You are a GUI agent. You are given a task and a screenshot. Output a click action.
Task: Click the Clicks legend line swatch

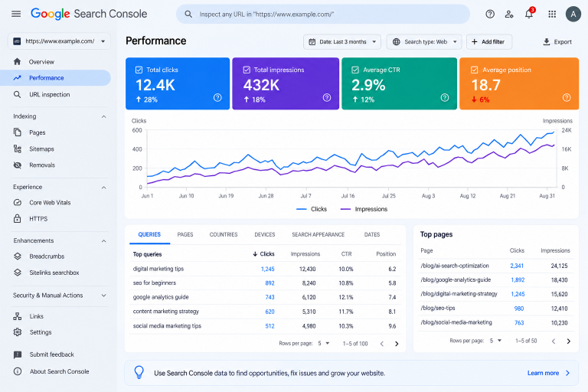tap(302, 209)
